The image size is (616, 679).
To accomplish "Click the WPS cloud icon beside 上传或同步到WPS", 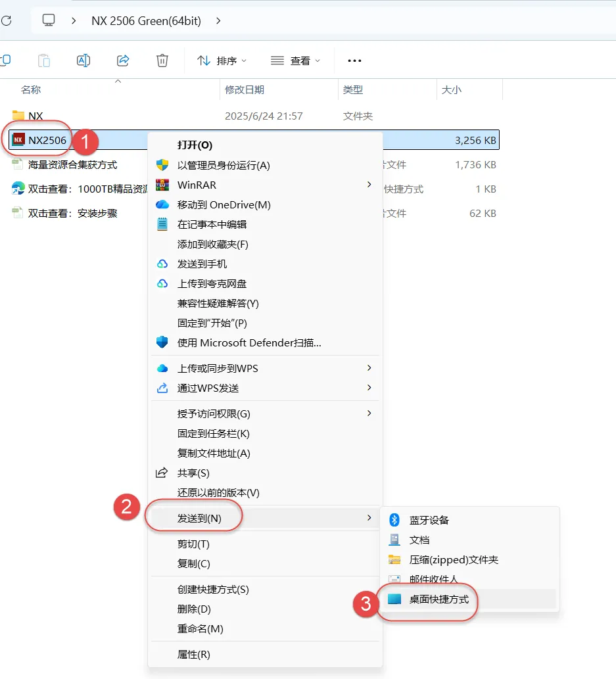I will pyautogui.click(x=162, y=369).
